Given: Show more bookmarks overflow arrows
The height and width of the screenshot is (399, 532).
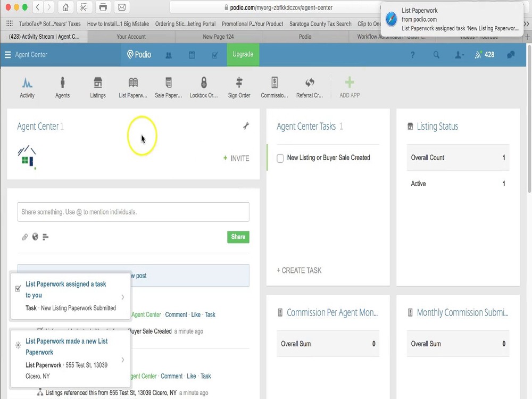Looking at the screenshot, I should click(x=526, y=24).
